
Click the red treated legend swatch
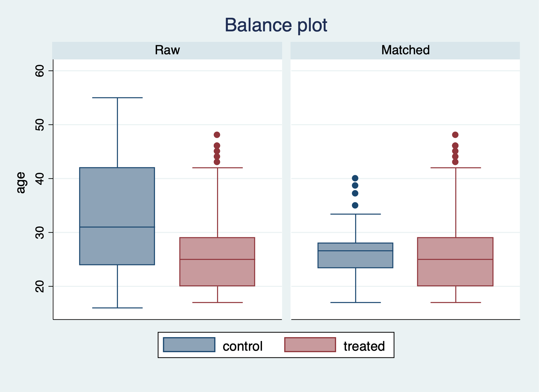coord(310,345)
